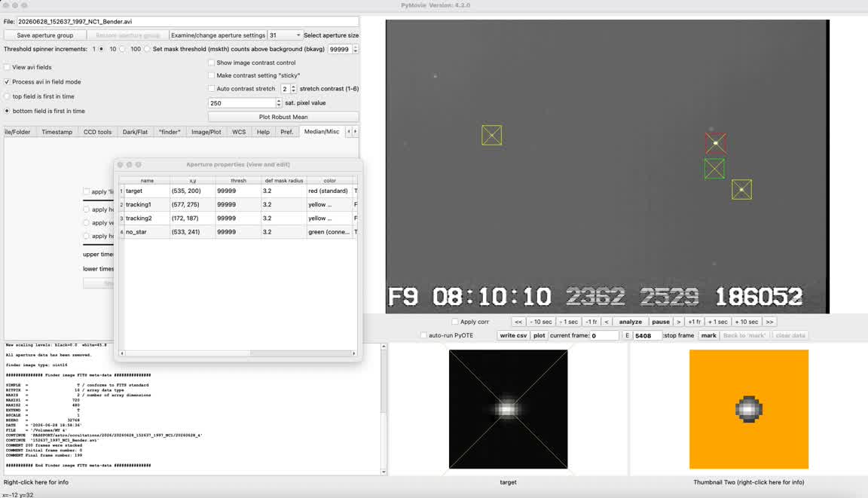Click the plot button
Viewport: 868px width, 498px height.
[539, 335]
